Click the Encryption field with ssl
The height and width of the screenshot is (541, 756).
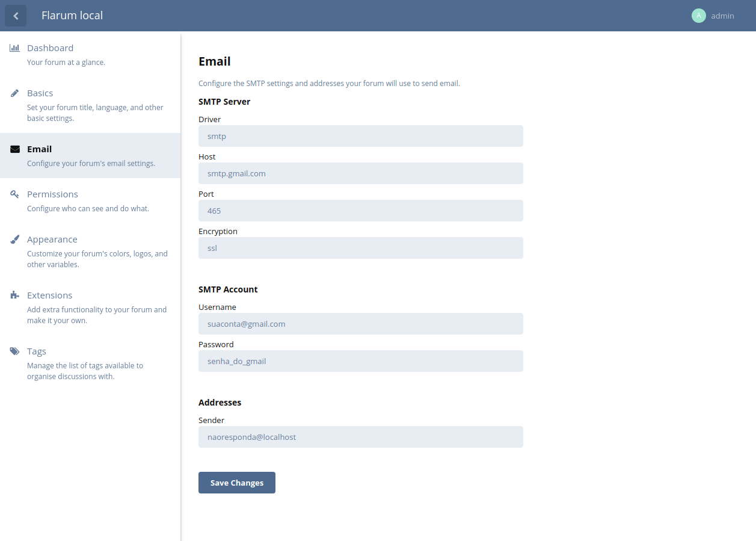[x=361, y=248]
